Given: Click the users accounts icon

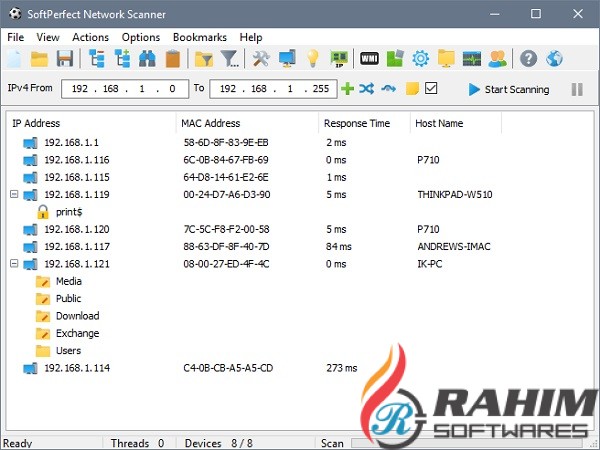Looking at the screenshot, I should (x=497, y=59).
